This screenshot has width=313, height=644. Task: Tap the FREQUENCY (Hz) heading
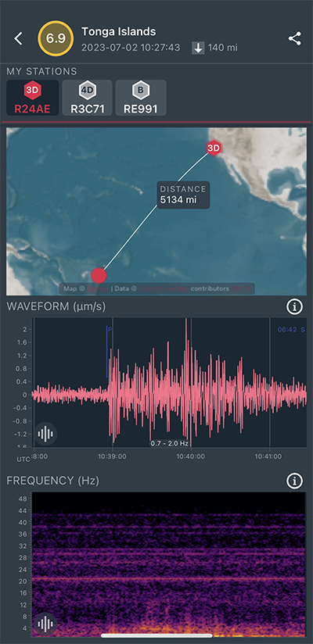click(52, 480)
